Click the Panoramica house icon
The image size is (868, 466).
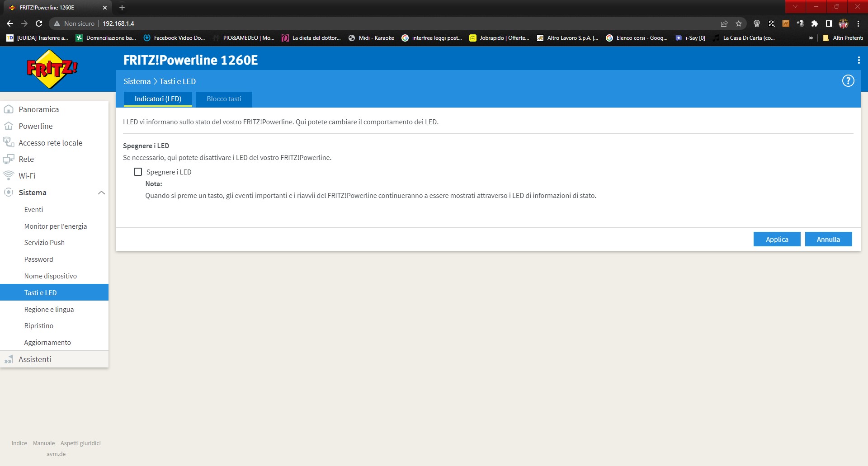click(x=9, y=109)
